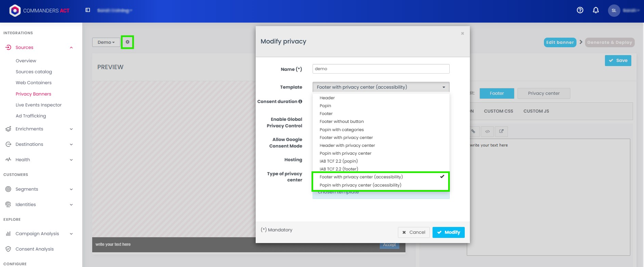This screenshot has width=644, height=267.
Task: Click the open external link editor icon
Action: click(x=501, y=131)
